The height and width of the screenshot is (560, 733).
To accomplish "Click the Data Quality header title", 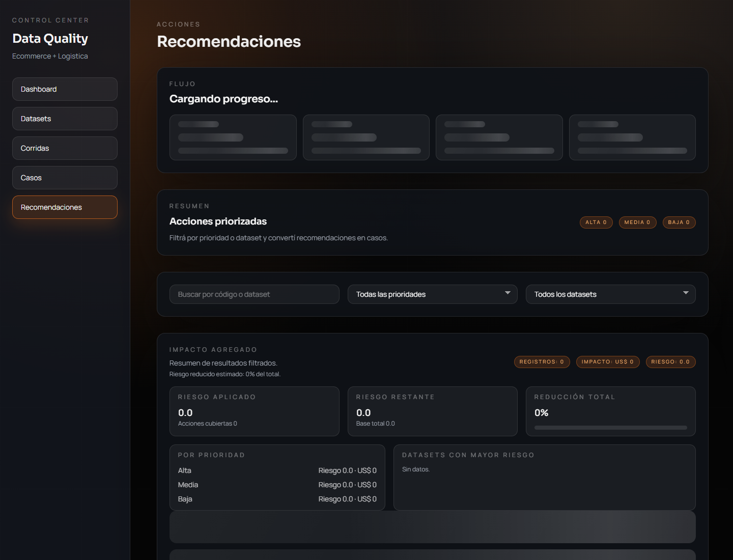I will point(50,38).
